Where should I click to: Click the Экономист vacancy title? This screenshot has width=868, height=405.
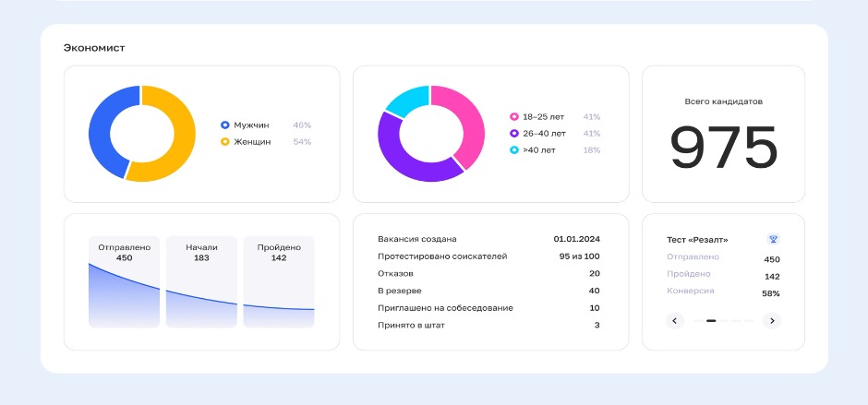point(94,47)
